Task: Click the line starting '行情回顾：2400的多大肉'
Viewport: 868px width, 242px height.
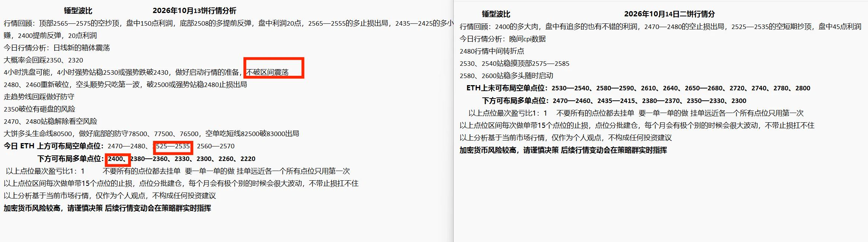Action: [x=660, y=27]
